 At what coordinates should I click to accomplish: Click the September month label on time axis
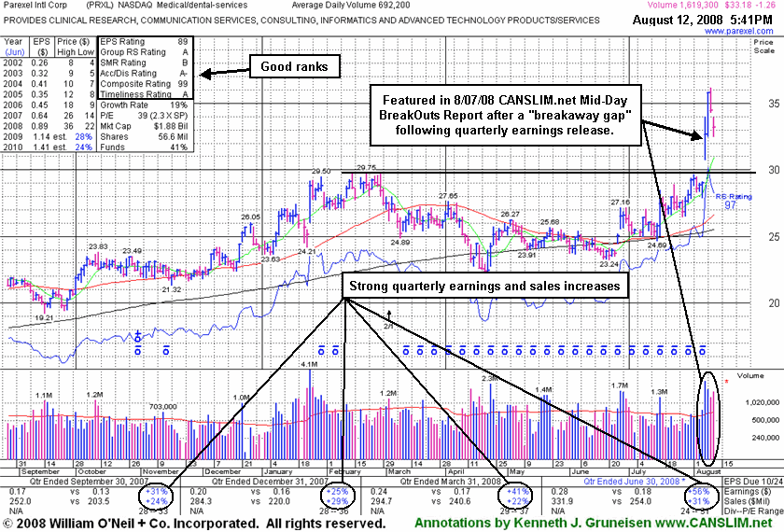(40, 471)
